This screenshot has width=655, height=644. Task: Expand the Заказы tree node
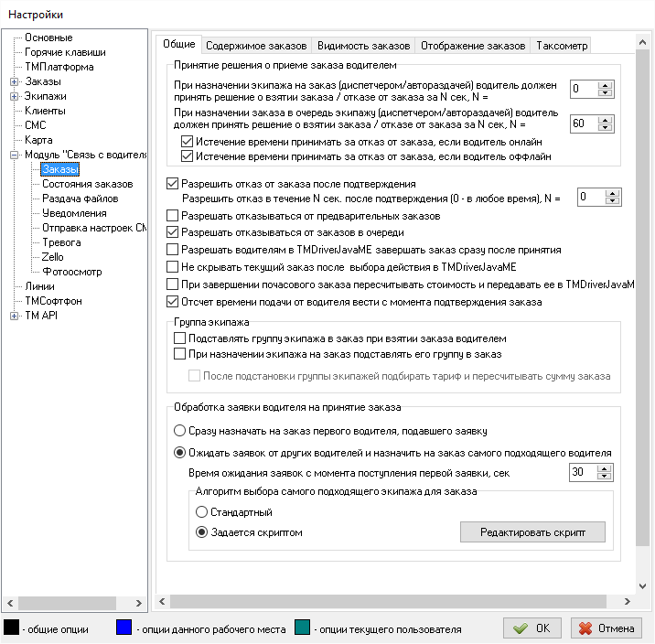click(x=15, y=81)
